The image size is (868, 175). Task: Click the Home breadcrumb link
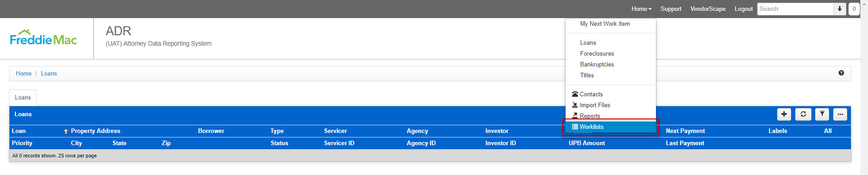click(x=24, y=73)
